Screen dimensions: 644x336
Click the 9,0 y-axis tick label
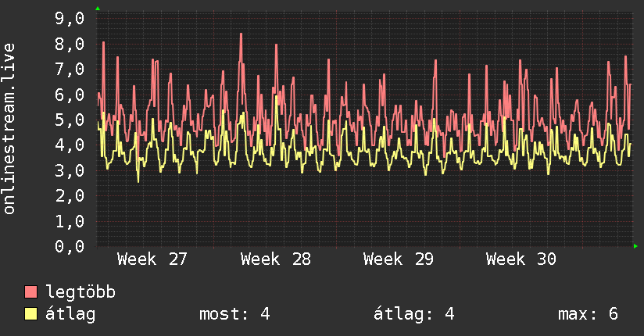(x=70, y=19)
